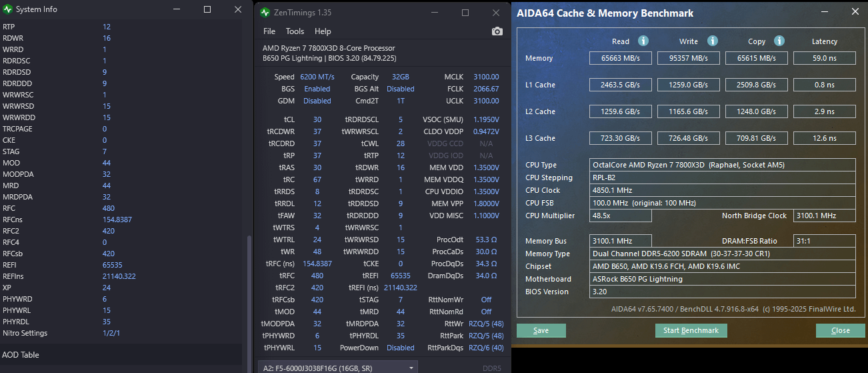Click the Close button in AIDA64 benchmark
Image resolution: width=868 pixels, height=373 pixels.
[x=841, y=330]
